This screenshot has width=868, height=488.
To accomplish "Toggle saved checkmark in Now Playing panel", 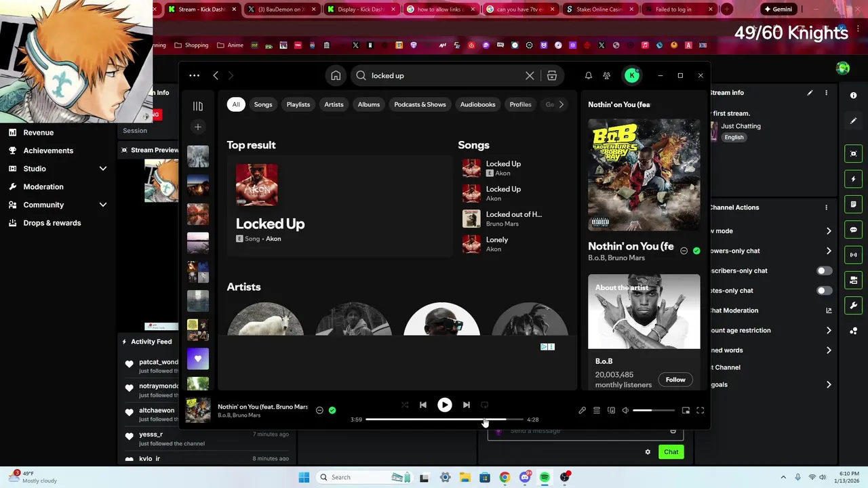I will click(x=696, y=251).
